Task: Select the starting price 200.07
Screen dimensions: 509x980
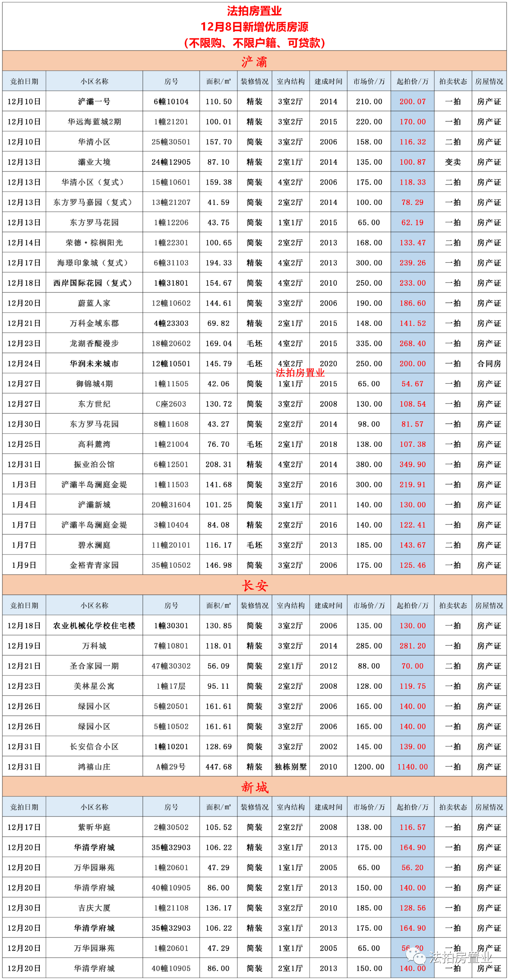Action: 413,101
